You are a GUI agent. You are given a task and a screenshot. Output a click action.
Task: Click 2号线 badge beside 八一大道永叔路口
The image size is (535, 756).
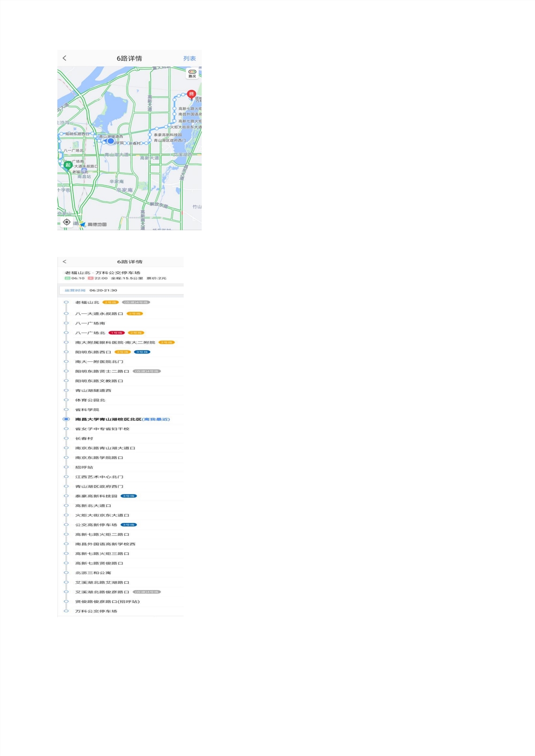coord(134,313)
